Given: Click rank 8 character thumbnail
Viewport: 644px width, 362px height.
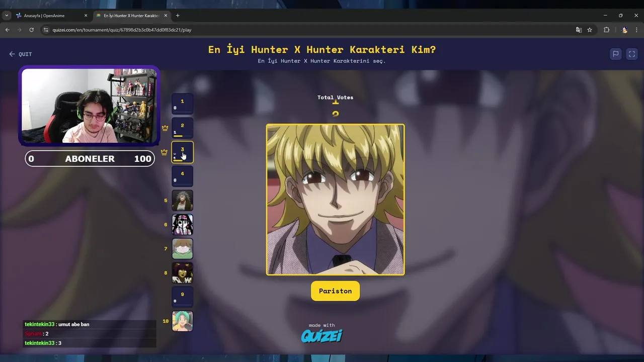Looking at the screenshot, I should click(x=182, y=273).
